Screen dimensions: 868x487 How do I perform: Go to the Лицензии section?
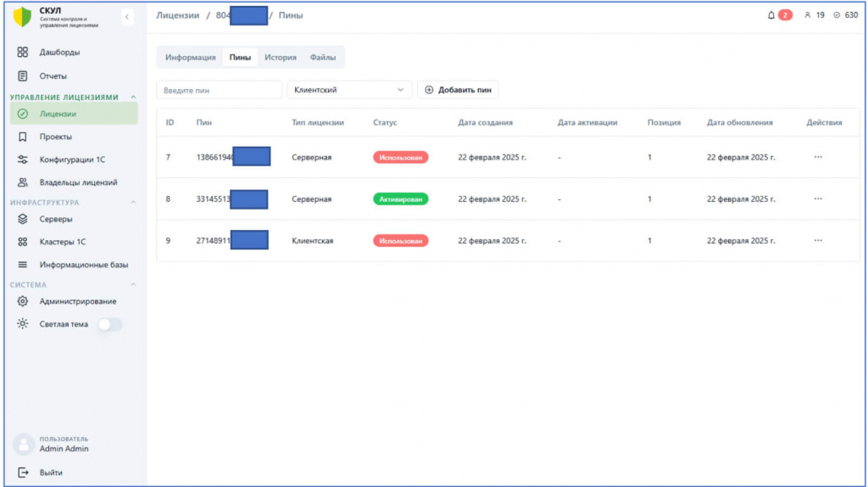[74, 114]
